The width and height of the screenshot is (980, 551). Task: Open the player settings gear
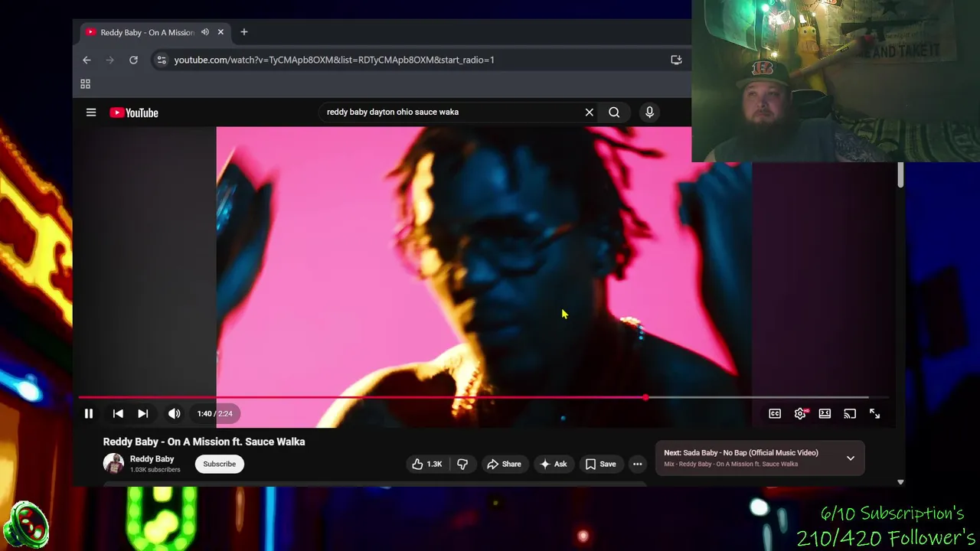[x=800, y=413]
